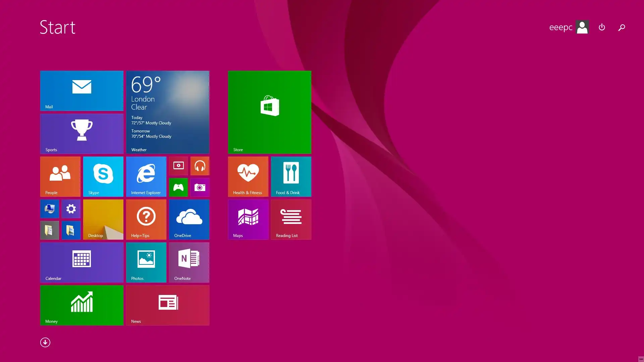Viewport: 644px width, 362px height.
Task: Open the OneDrive cloud tile
Action: pyautogui.click(x=189, y=219)
